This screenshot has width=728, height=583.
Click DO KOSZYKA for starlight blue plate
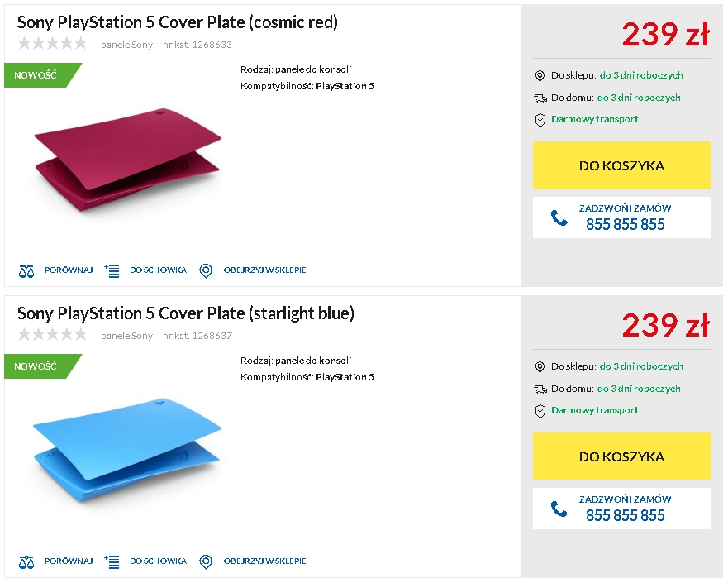pyautogui.click(x=621, y=456)
